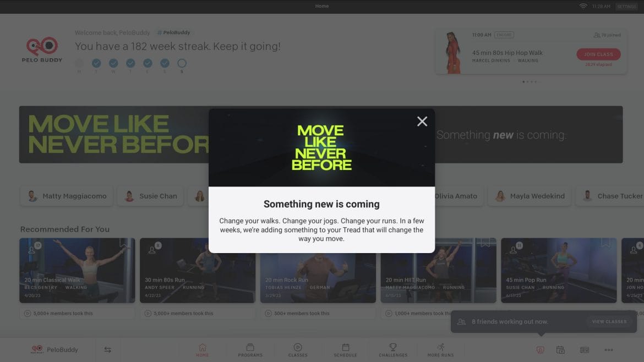Screen dimensions: 644x362
Task: Click the Move Like Never Before popup image
Action: point(321,148)
